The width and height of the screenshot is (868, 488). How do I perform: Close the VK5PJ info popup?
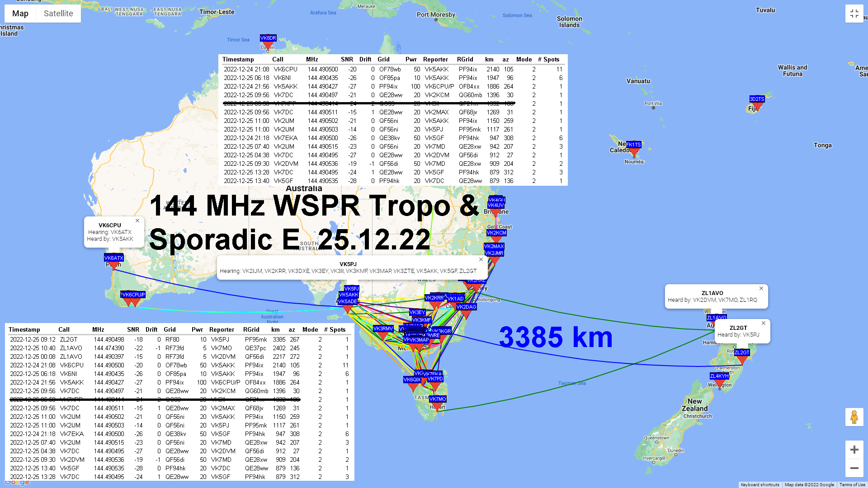tap(481, 259)
